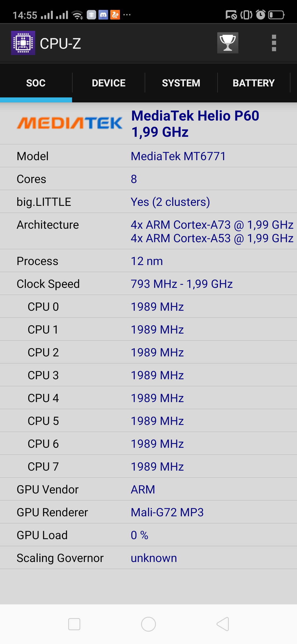The width and height of the screenshot is (297, 644).
Task: Tap the Clock Speed row
Action: [148, 284]
